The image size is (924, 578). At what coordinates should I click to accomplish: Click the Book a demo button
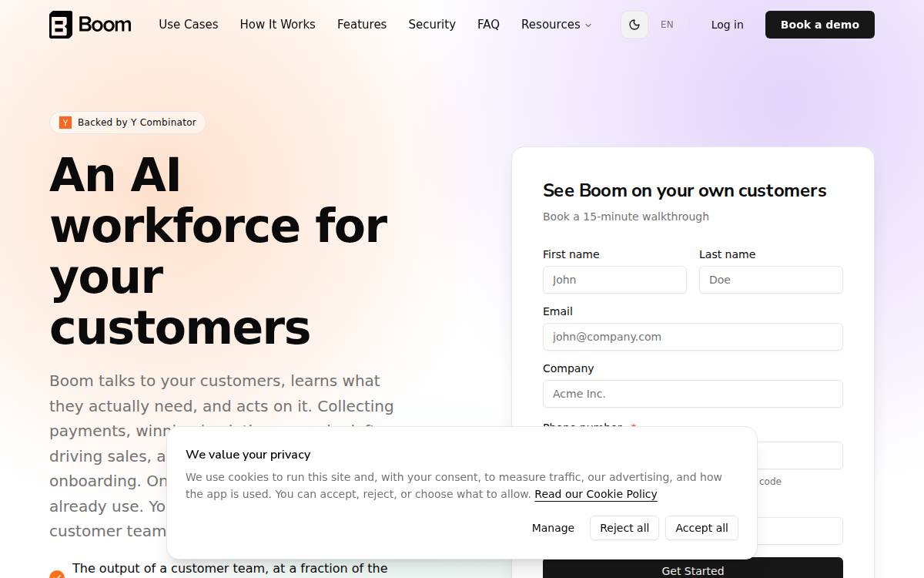820,25
